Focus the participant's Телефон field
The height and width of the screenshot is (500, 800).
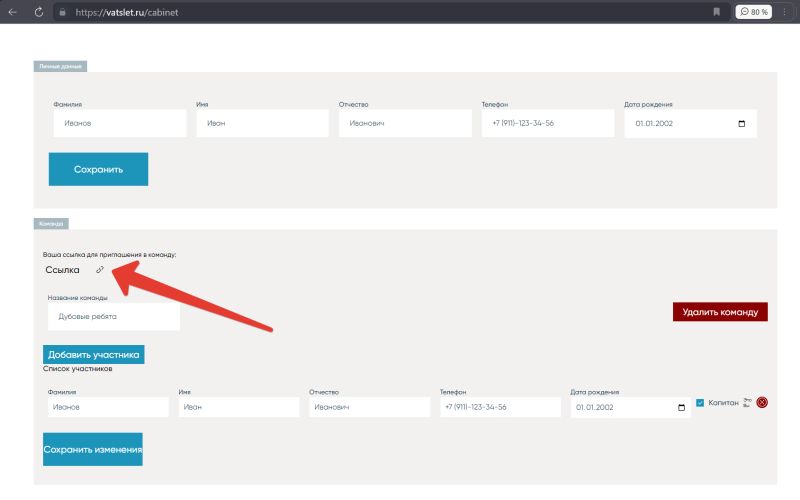(x=500, y=407)
